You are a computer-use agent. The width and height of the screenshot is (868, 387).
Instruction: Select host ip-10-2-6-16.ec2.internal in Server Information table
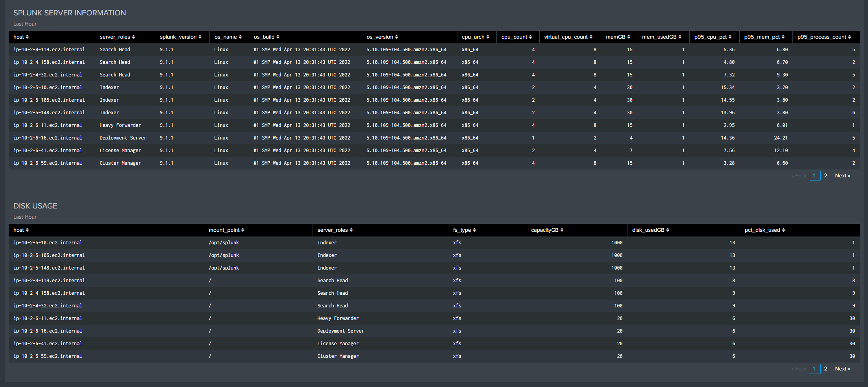pyautogui.click(x=48, y=138)
